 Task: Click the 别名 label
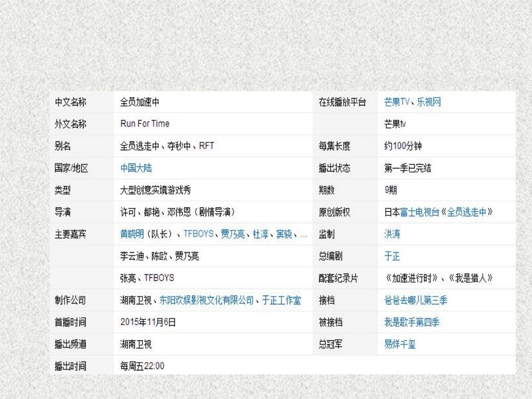(63, 146)
